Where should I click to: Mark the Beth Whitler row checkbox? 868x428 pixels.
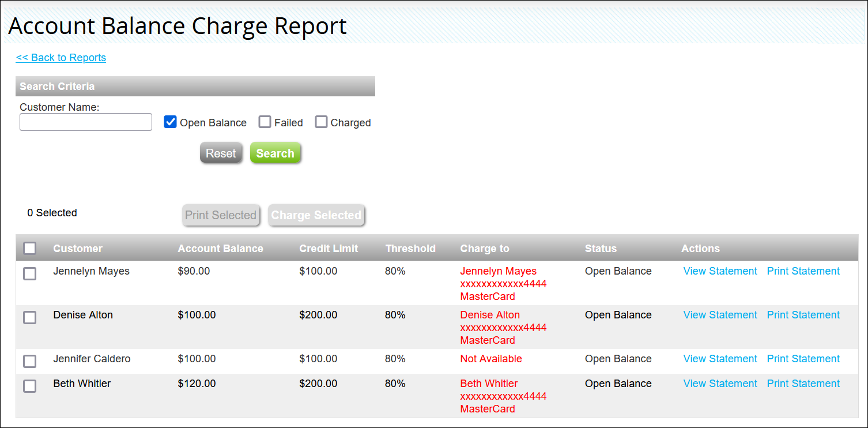(30, 386)
